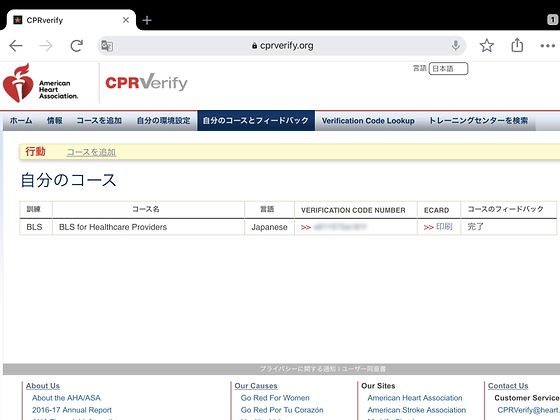Image resolution: width=560 pixels, height=420 pixels.
Task: Open the tab count switcher button
Action: click(x=552, y=20)
